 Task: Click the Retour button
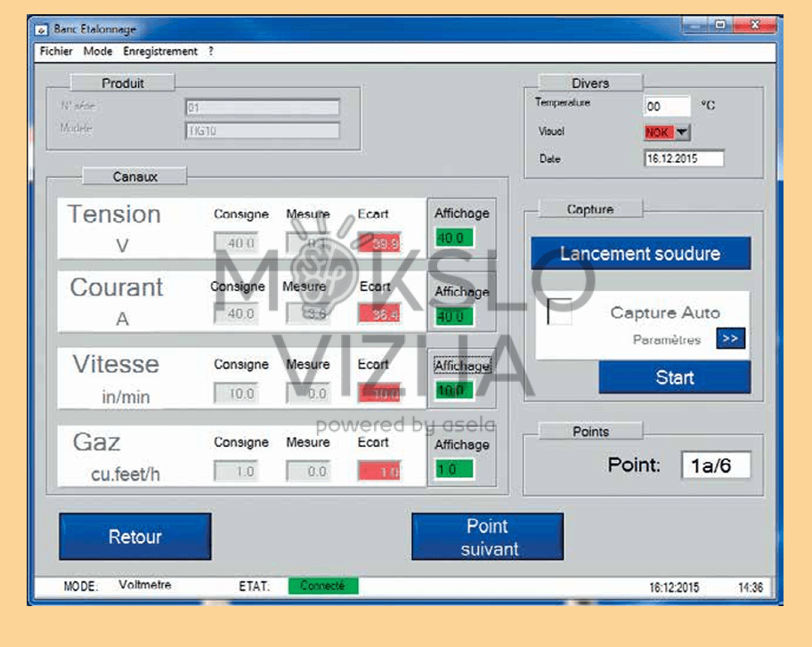(135, 537)
